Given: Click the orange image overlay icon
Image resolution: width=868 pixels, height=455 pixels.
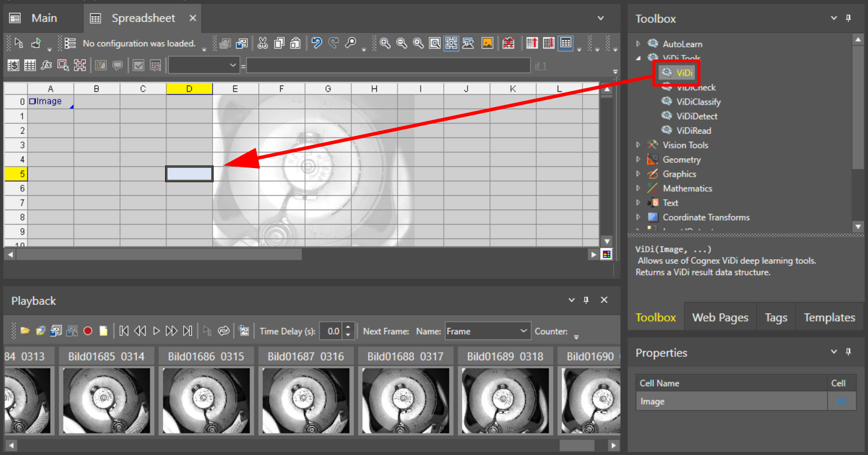Looking at the screenshot, I should pyautogui.click(x=487, y=43).
